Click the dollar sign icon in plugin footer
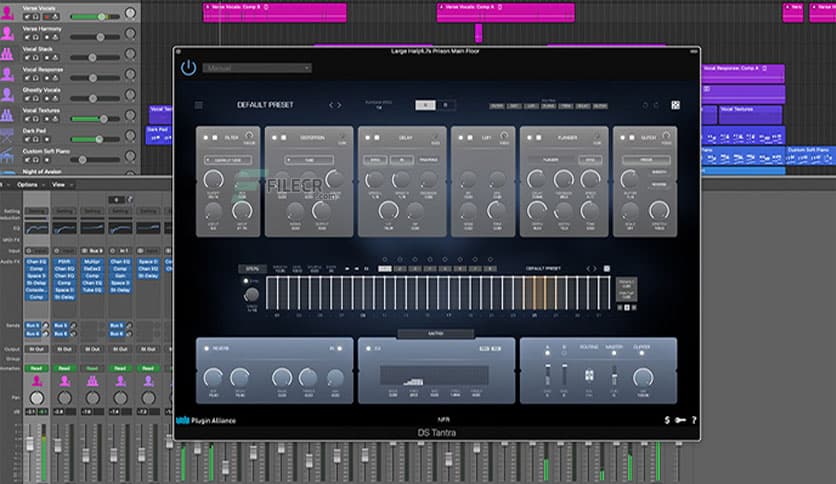The height and width of the screenshot is (484, 836). point(667,420)
